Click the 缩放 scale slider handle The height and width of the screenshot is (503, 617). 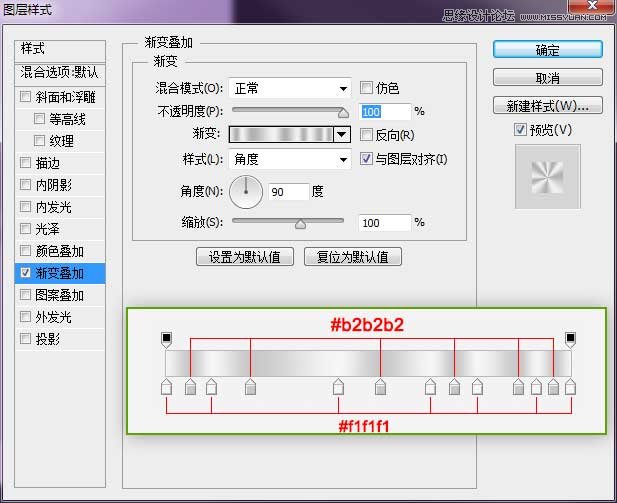(300, 224)
